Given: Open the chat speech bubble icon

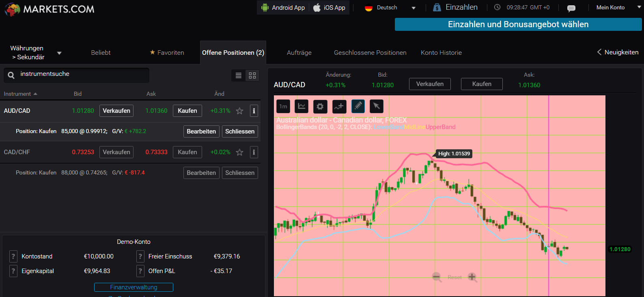Looking at the screenshot, I should [571, 8].
